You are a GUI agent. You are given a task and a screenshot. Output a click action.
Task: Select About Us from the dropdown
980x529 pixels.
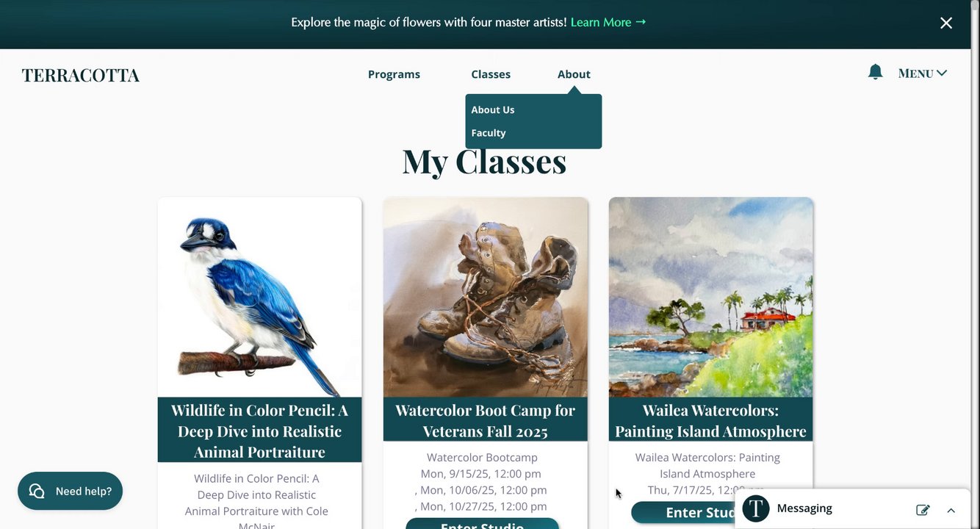[493, 109]
